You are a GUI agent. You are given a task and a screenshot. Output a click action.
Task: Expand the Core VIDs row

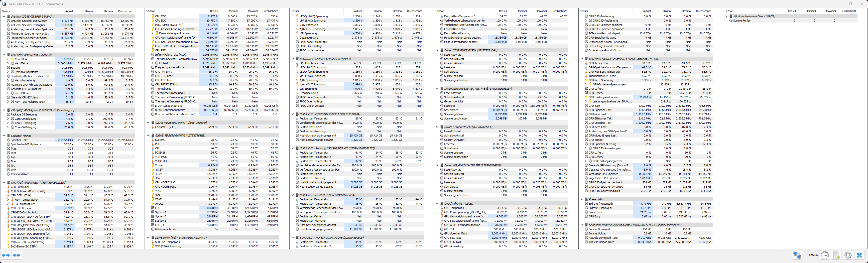click(x=8, y=59)
